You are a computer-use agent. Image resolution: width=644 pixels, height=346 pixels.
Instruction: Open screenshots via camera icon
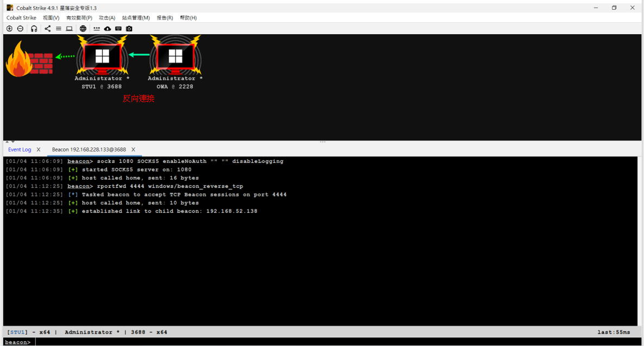point(129,28)
